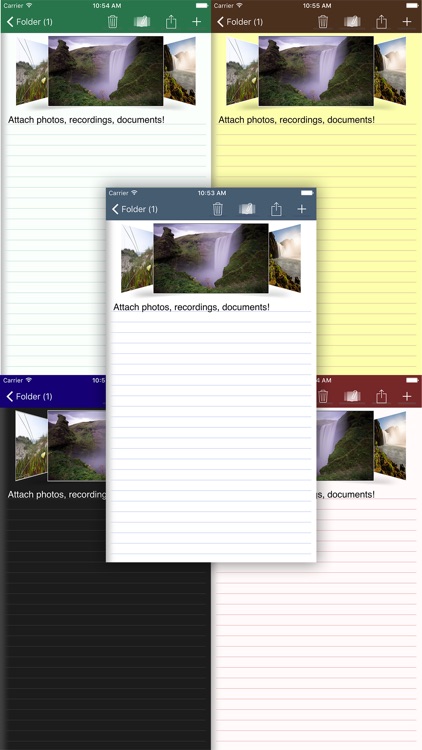The width and height of the screenshot is (422, 750).
Task: Select center waterfall photo in green-header note
Action: click(x=106, y=71)
